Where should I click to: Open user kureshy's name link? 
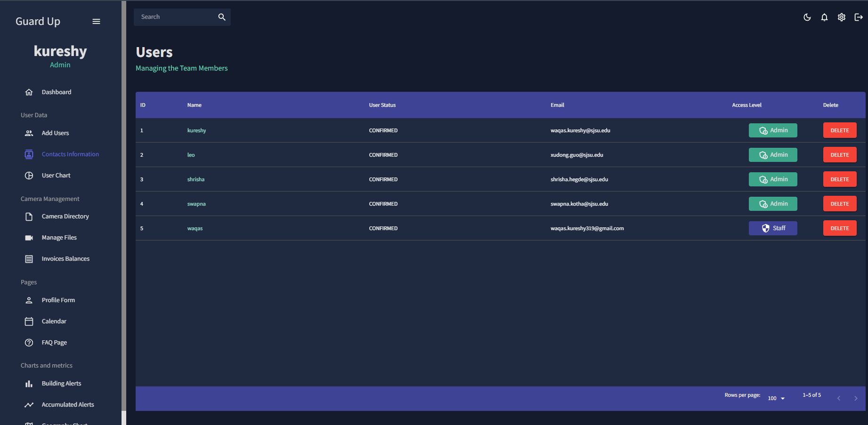(x=196, y=130)
